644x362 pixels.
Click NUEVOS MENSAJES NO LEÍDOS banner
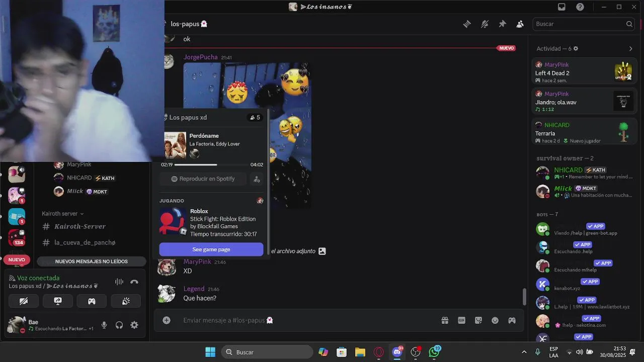92,261
